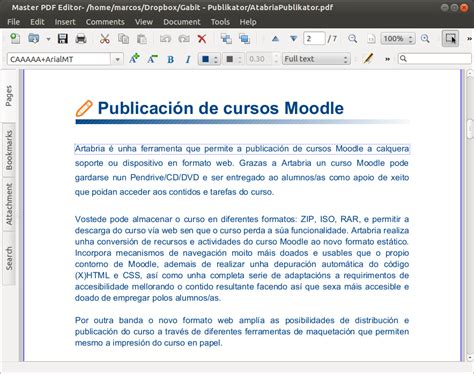Create a new document with the toolbar icon
This screenshot has height=374, width=474.
(x=15, y=39)
